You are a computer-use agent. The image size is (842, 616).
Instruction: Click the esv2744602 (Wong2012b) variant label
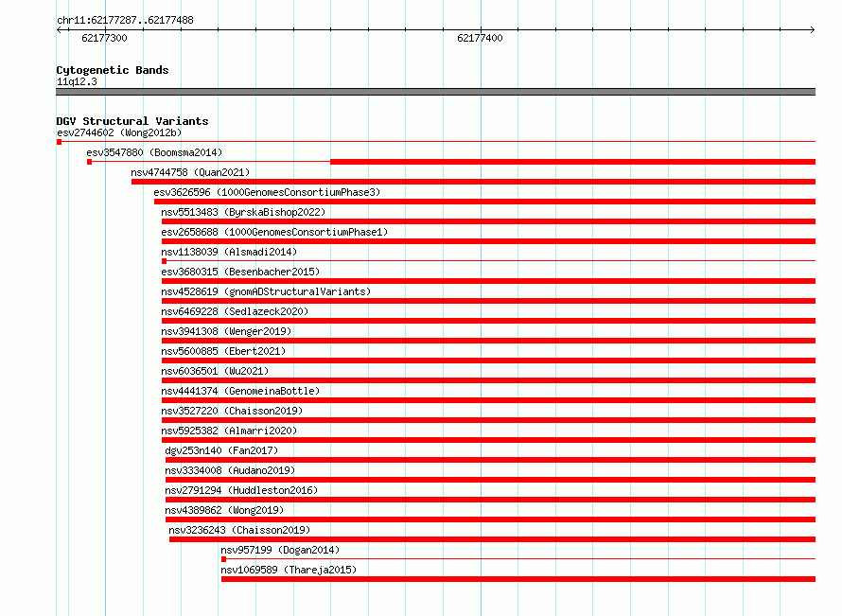(119, 132)
